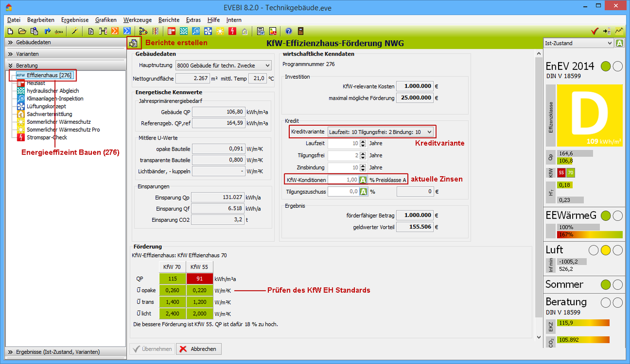Select Klimaanlagen-Inspektion in the tree
The height and width of the screenshot is (364, 630).
tap(55, 99)
